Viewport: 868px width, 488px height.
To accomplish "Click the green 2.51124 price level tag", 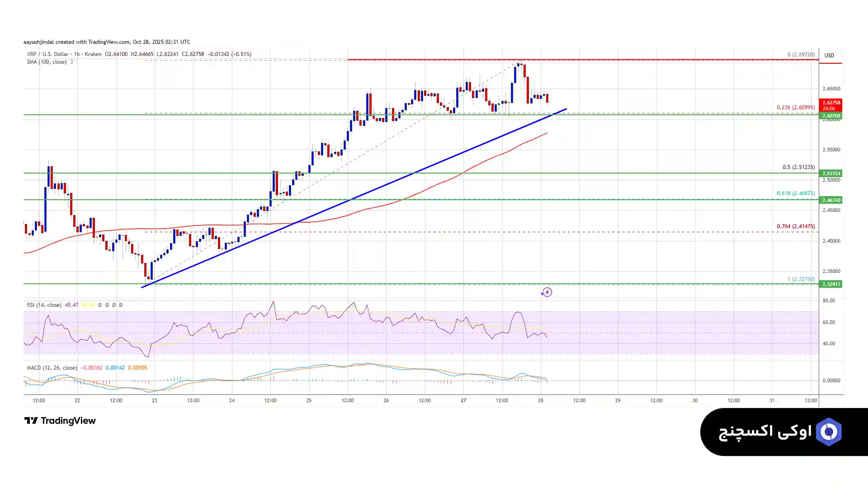I will 831,174.
